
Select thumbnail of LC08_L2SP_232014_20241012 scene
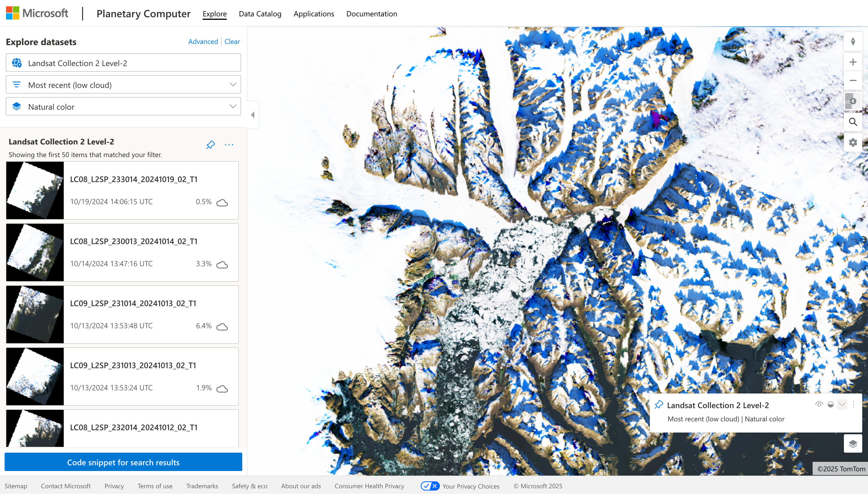[x=35, y=428]
